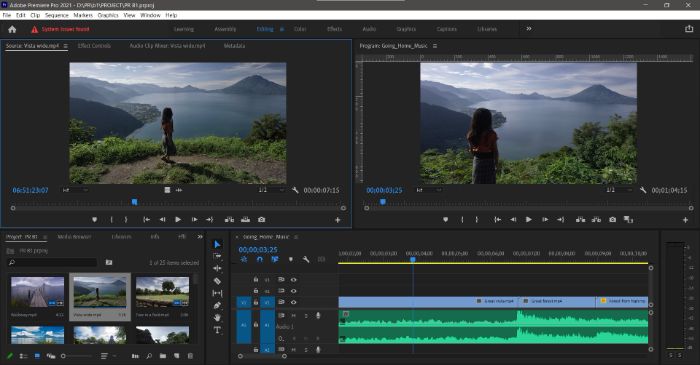Expand Project panel tabs overflow chevron
The width and height of the screenshot is (700, 365).
[x=200, y=236]
